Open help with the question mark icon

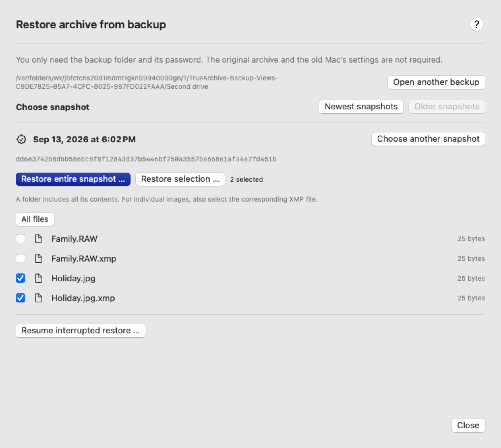(x=476, y=24)
